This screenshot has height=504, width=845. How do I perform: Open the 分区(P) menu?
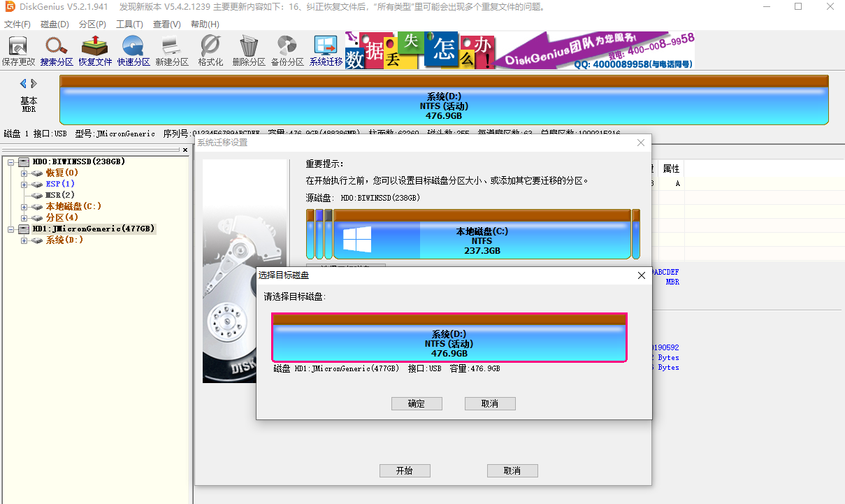tap(92, 24)
